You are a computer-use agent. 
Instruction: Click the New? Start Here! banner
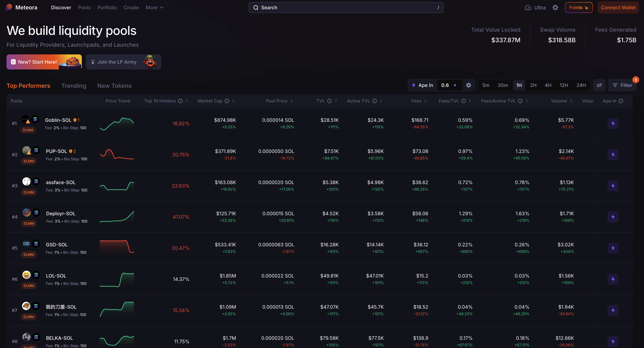(44, 62)
